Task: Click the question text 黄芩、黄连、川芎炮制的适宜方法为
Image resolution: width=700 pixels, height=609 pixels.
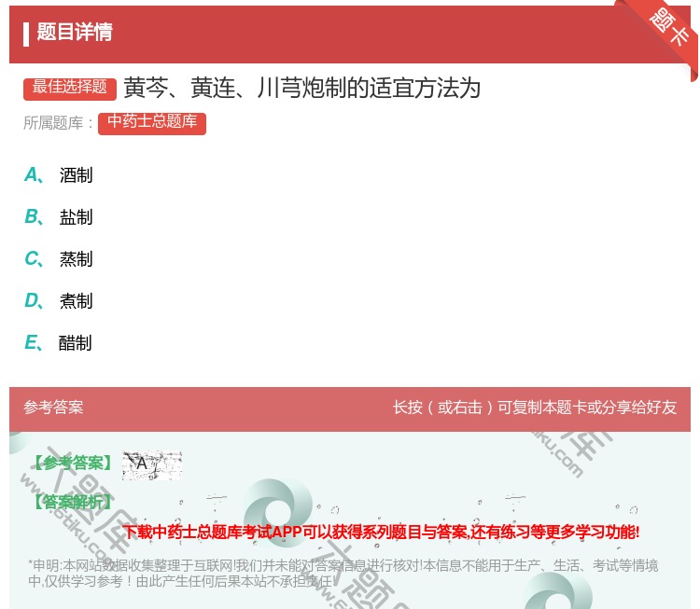Action: coord(301,88)
